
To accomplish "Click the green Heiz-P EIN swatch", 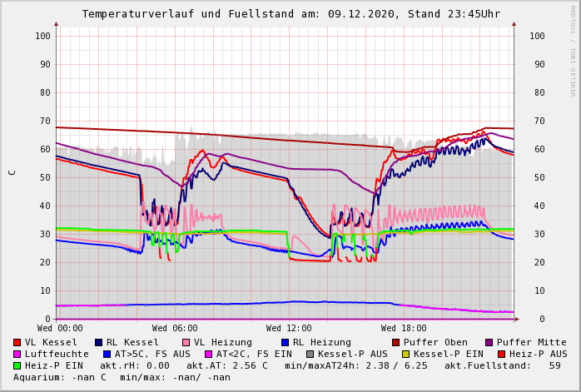I will point(17,365).
